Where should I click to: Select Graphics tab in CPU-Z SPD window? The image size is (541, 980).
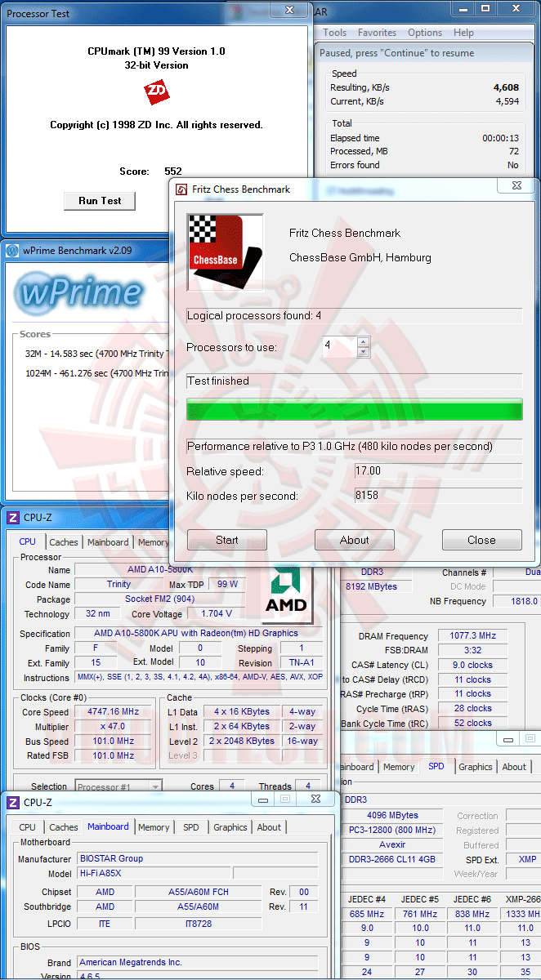(x=476, y=767)
